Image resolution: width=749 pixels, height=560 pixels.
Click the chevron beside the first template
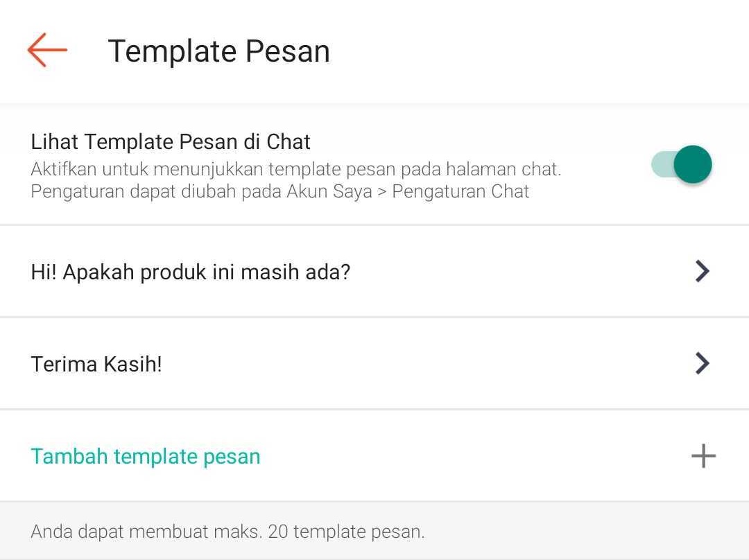click(702, 271)
